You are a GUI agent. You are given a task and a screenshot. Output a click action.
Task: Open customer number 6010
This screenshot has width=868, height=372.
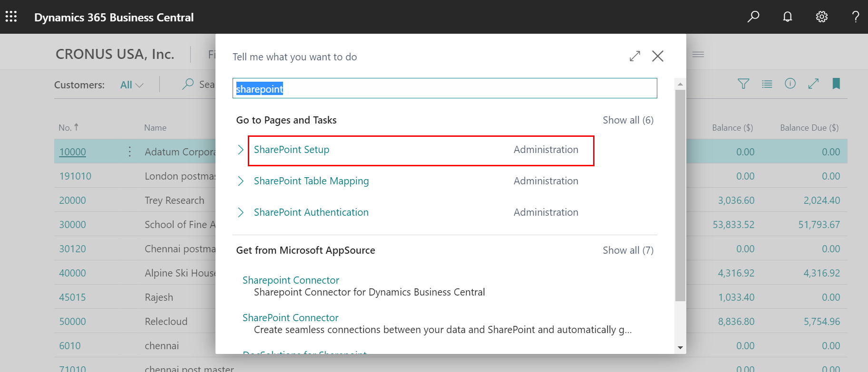[70, 346]
